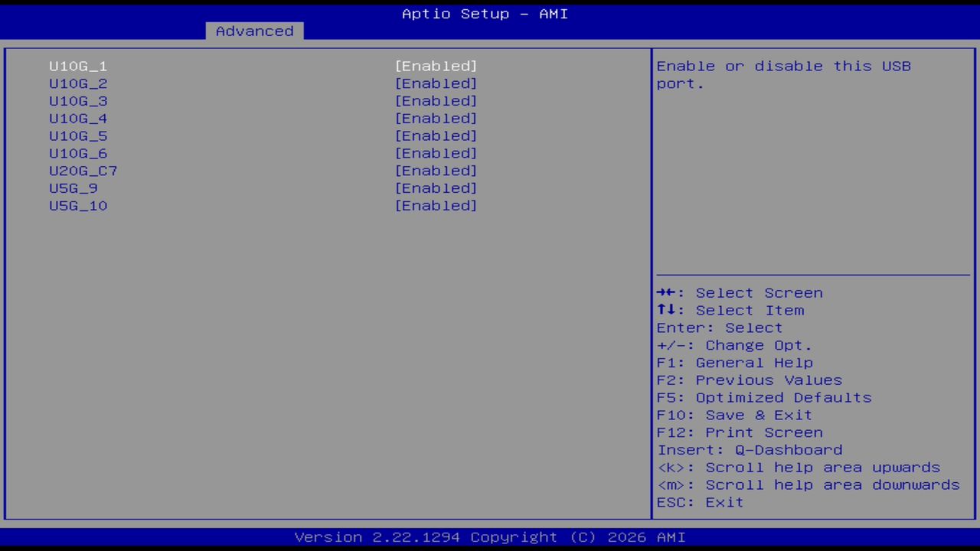980x551 pixels.
Task: Open the U20G_C7 Enabled dropdown
Action: 436,171
